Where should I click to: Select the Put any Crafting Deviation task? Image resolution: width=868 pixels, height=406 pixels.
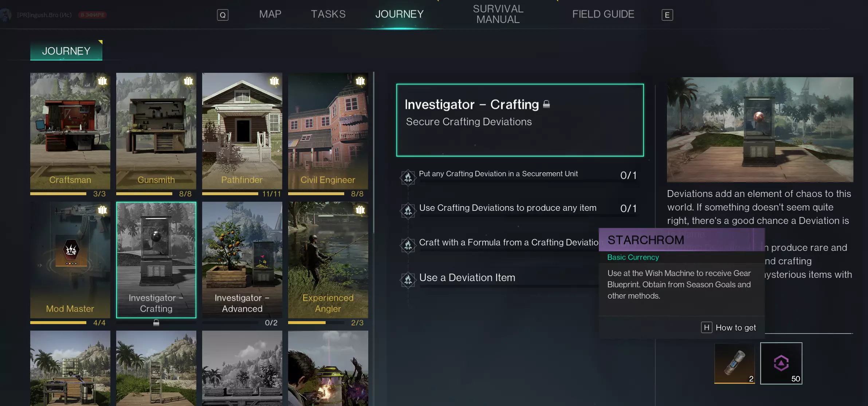point(498,174)
